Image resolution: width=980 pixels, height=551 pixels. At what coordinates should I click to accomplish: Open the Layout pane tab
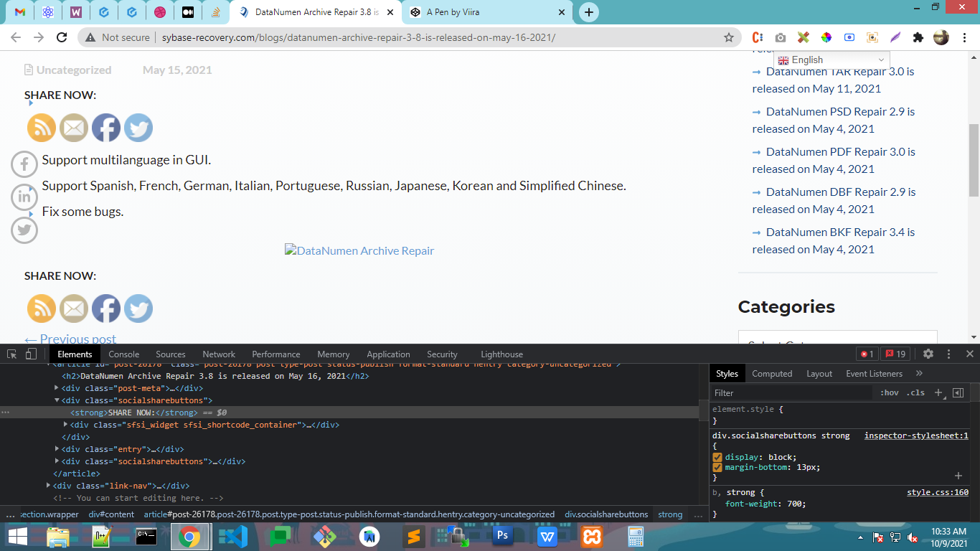tap(819, 373)
